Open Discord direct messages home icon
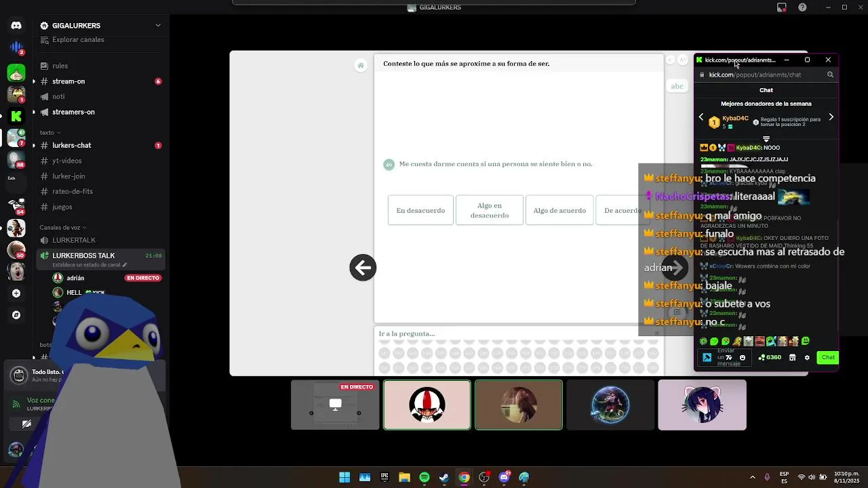The height and width of the screenshot is (488, 868). (16, 26)
